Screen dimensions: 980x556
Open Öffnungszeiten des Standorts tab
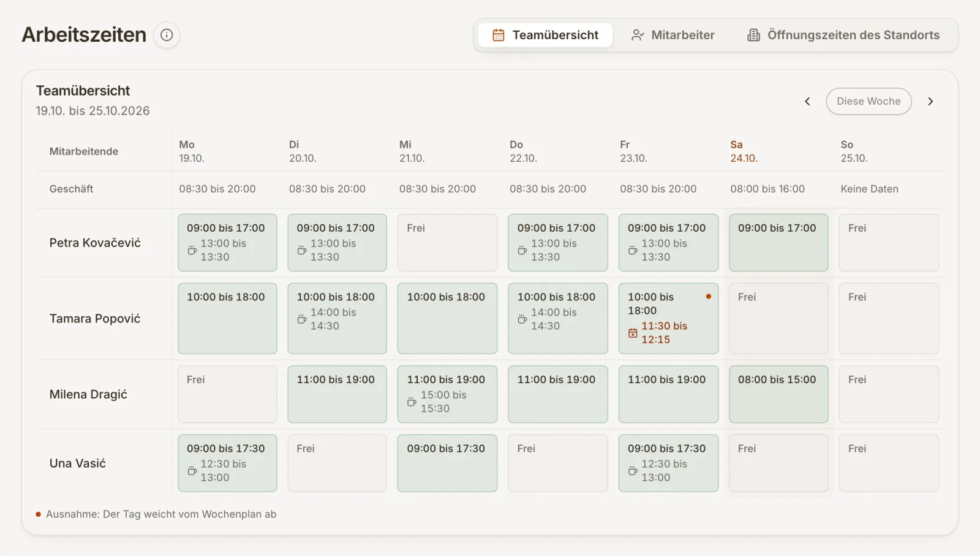click(843, 35)
